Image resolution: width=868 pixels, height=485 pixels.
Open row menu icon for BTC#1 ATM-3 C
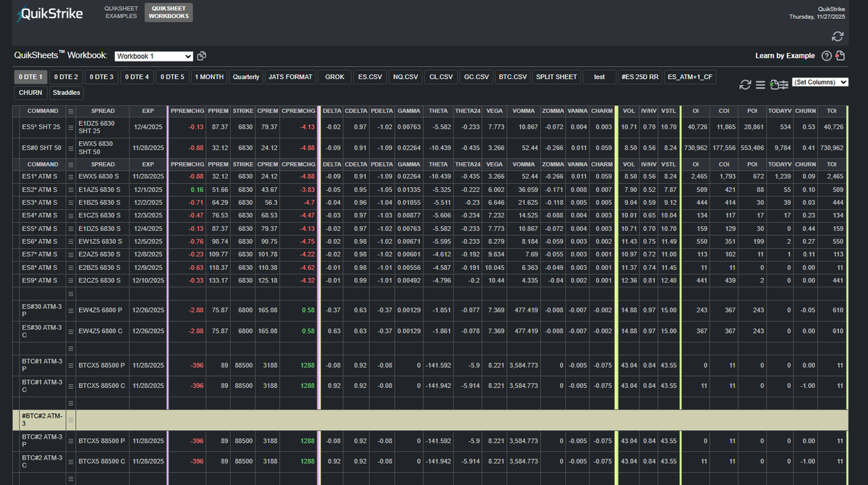click(x=71, y=386)
